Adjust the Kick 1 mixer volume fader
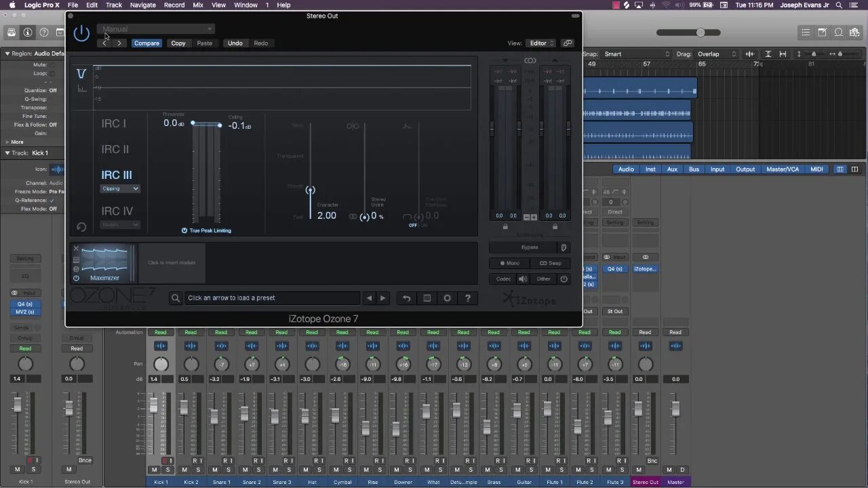The height and width of the screenshot is (488, 868). tap(154, 405)
